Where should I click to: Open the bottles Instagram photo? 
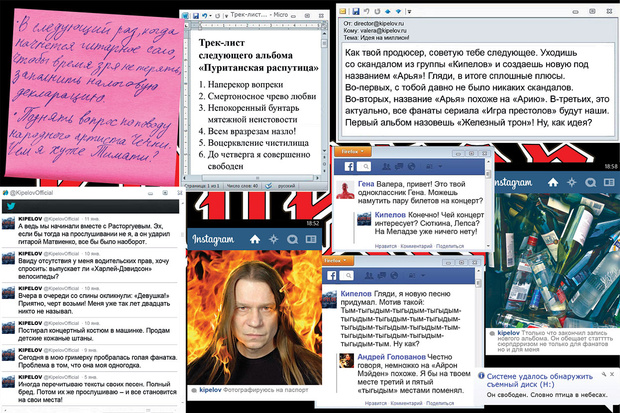552,260
